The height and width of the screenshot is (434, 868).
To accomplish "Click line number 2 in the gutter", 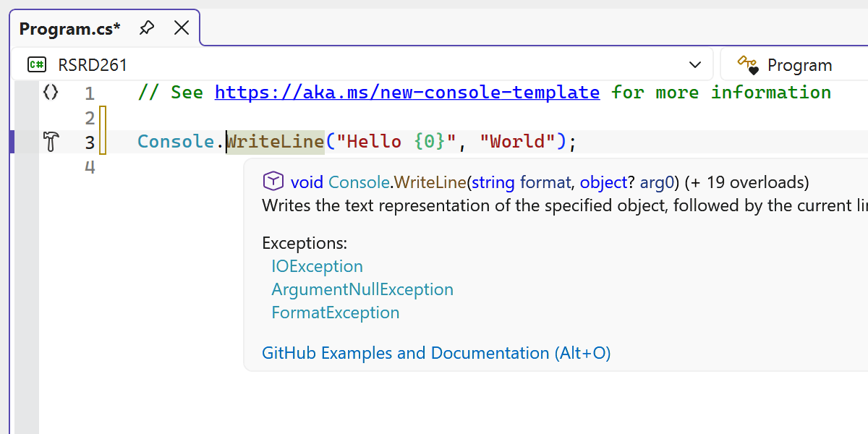I will 89,117.
